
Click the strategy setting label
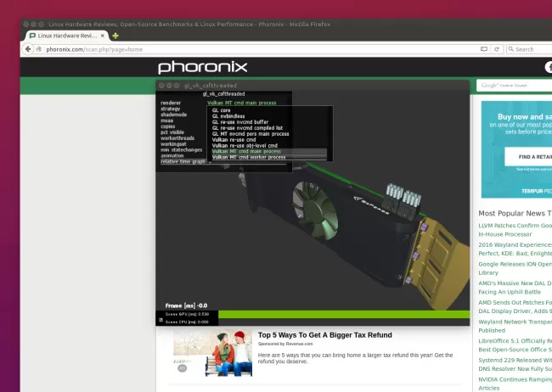pos(171,109)
